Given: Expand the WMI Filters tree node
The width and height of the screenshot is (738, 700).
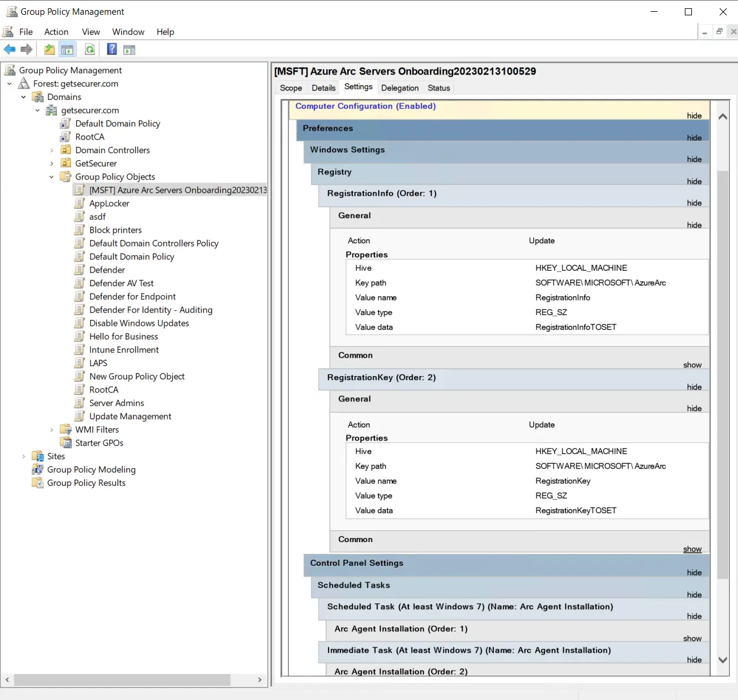Looking at the screenshot, I should (52, 430).
